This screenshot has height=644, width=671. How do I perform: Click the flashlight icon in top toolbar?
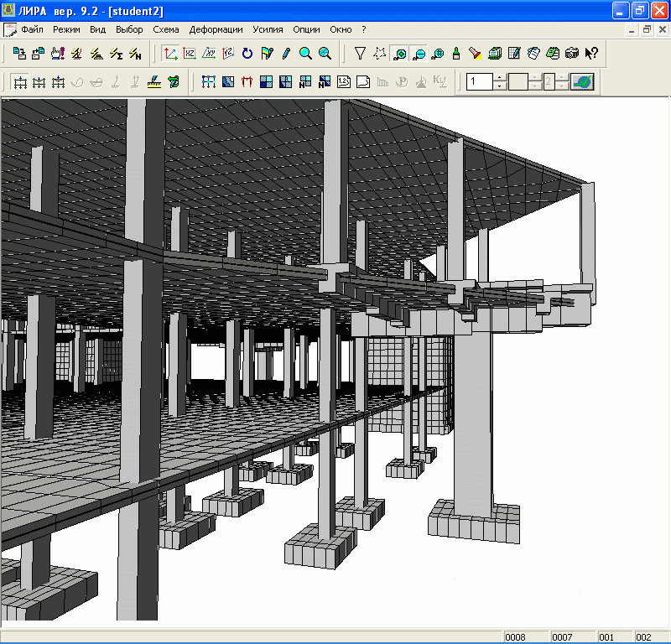pos(475,54)
